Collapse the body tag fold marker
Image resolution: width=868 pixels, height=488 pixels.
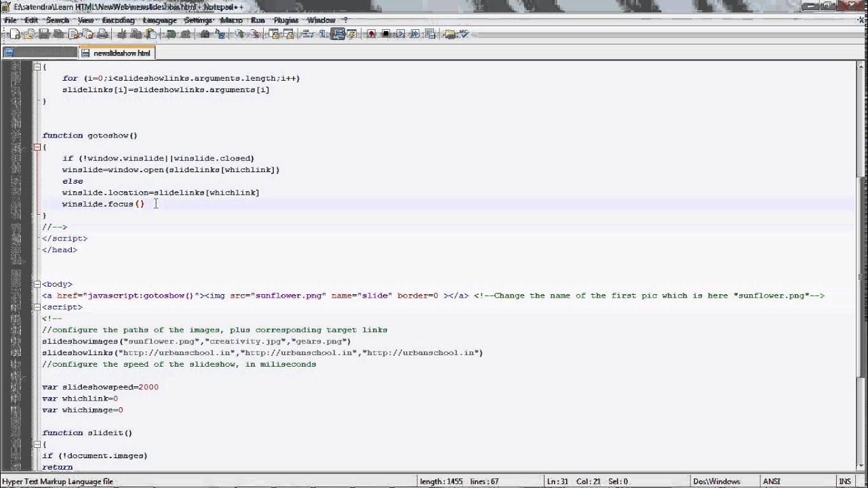click(37, 284)
